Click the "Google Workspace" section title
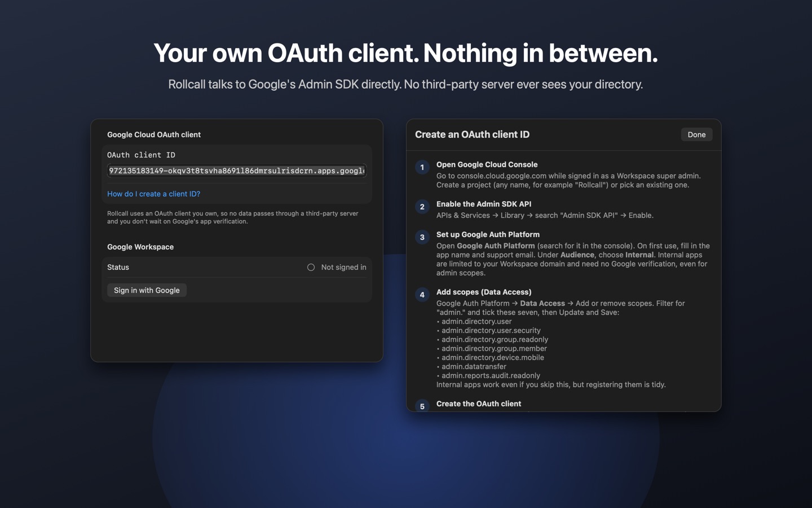This screenshot has height=508, width=812. [x=140, y=247]
